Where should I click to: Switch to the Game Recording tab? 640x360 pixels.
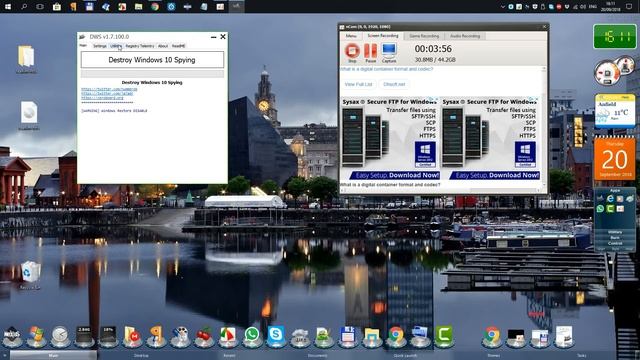(x=424, y=36)
